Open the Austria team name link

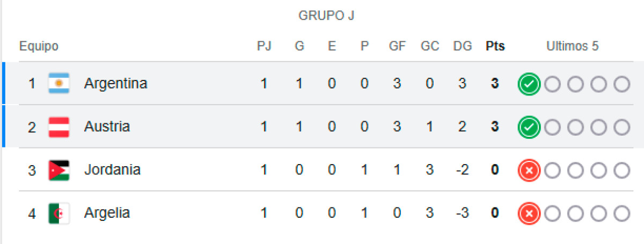107,127
